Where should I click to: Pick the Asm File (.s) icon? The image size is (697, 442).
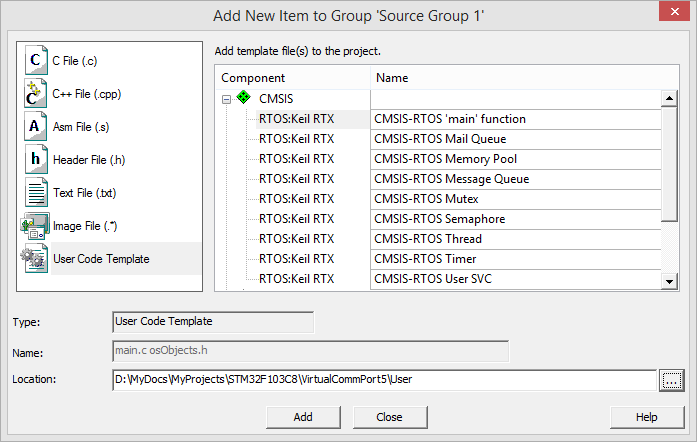[35, 127]
